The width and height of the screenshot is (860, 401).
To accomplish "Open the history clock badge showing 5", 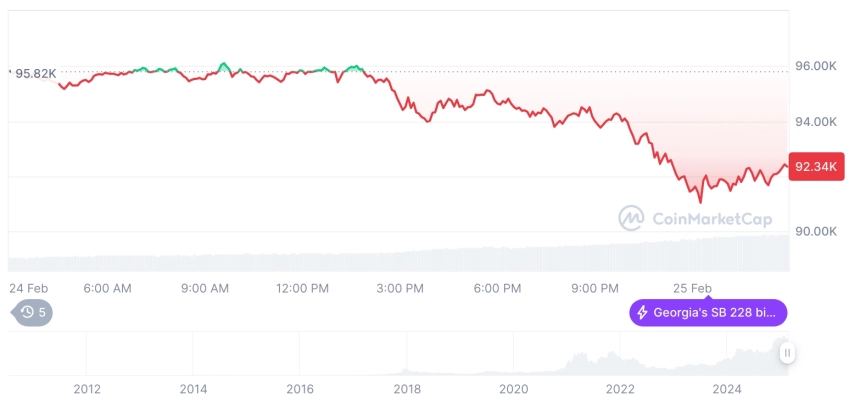I will pos(32,313).
